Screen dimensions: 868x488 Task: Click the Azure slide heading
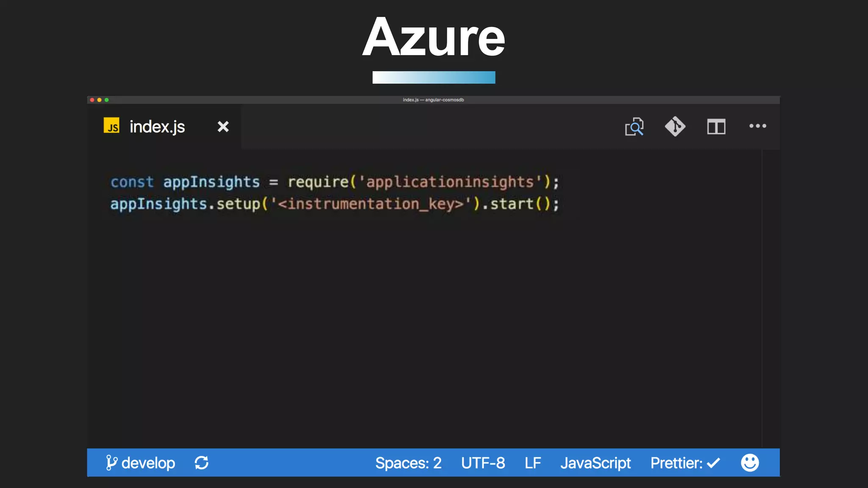(434, 37)
